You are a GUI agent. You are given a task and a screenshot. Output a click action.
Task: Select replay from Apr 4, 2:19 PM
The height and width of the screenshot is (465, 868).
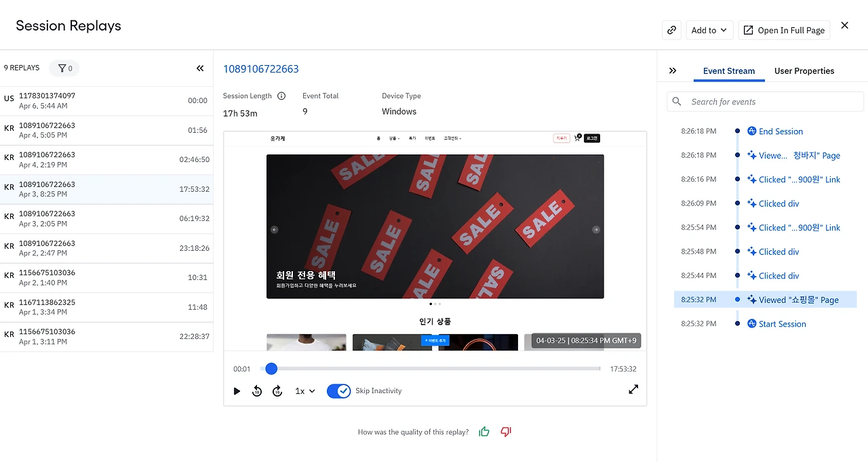pos(106,160)
